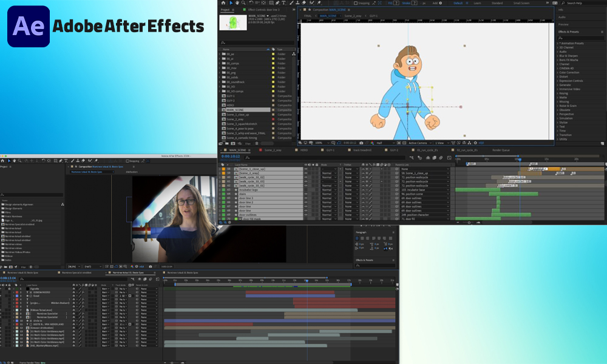Screen dimensions: 607x364
Task: Click the Fill color swatch in toolbar
Action: pyautogui.click(x=396, y=2)
